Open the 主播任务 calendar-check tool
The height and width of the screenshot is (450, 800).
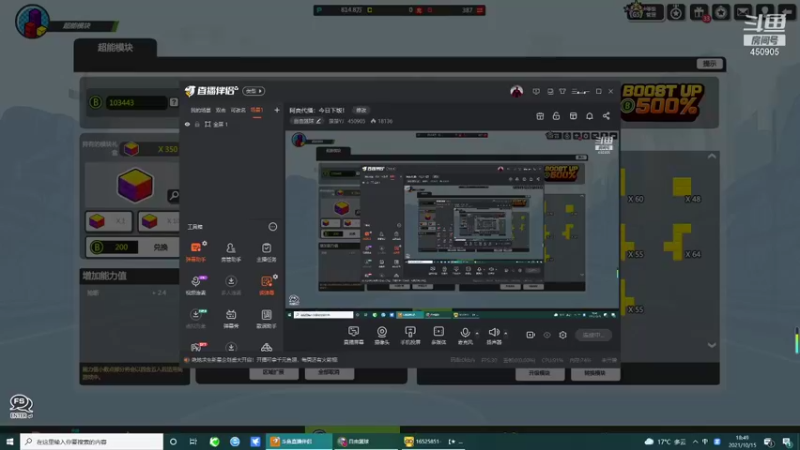pos(266,252)
